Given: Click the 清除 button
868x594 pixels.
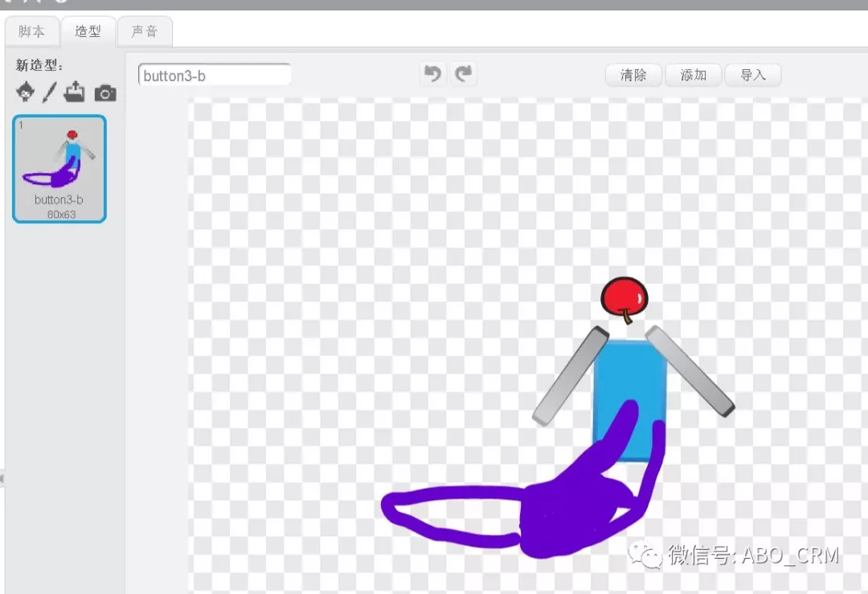Looking at the screenshot, I should click(x=633, y=75).
